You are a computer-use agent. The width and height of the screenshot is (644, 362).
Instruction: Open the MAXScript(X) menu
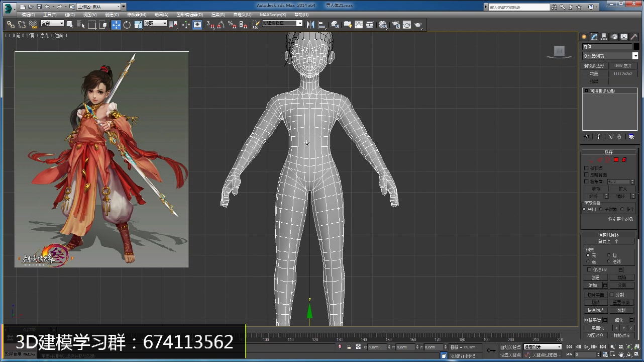tap(273, 15)
